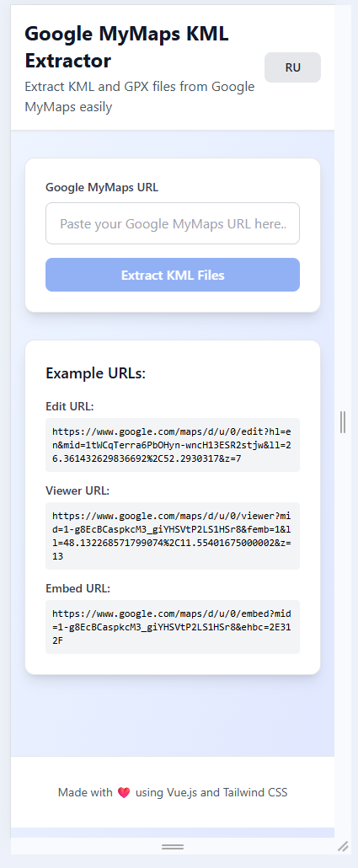Screen dimensions: 358x868
Task: Click the Extract KML Files button
Action: 173,275
